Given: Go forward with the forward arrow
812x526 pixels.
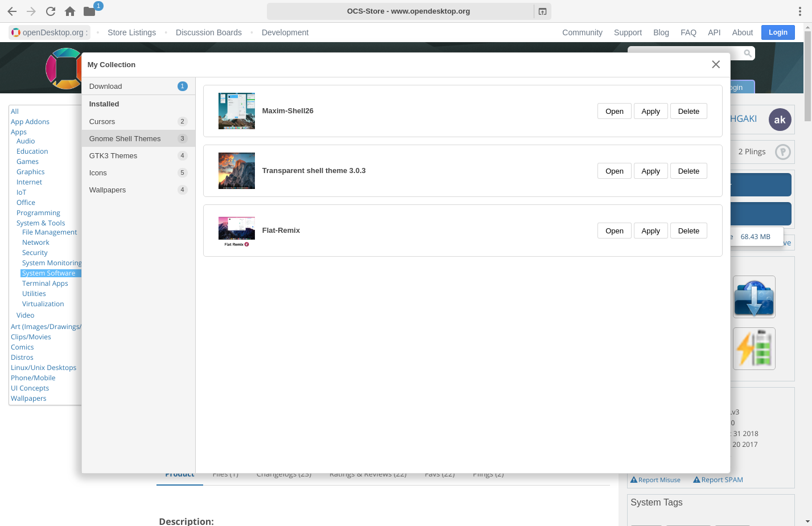Looking at the screenshot, I should 31,11.
